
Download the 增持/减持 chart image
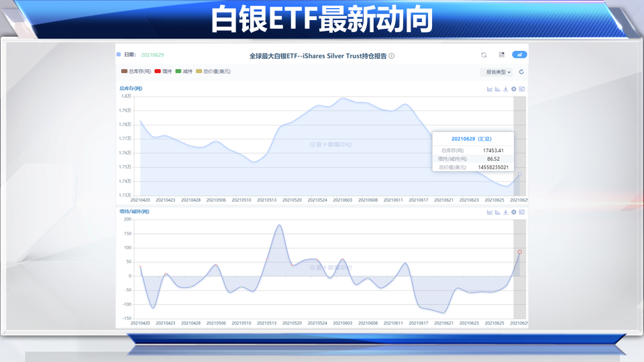coord(506,213)
